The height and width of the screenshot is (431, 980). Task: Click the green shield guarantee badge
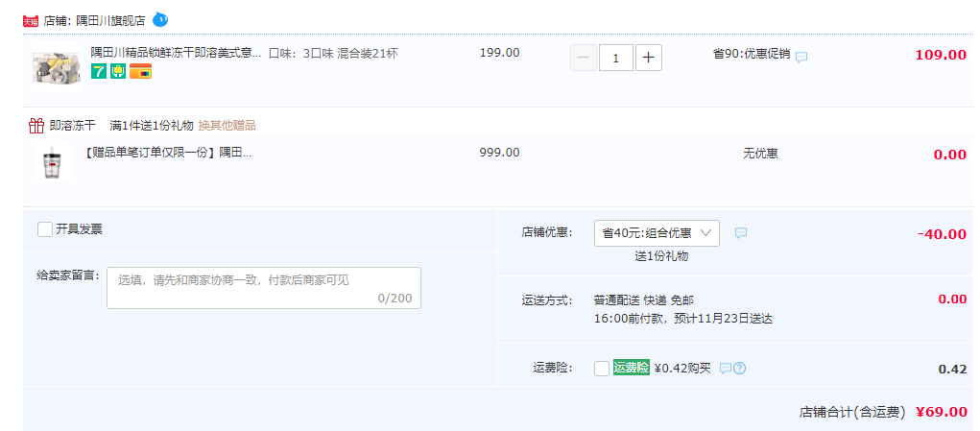click(x=118, y=72)
